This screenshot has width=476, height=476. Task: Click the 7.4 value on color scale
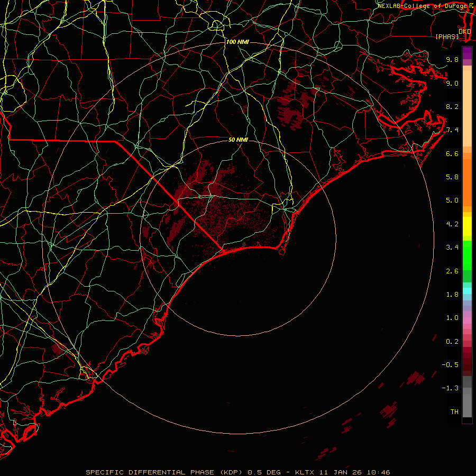point(452,130)
